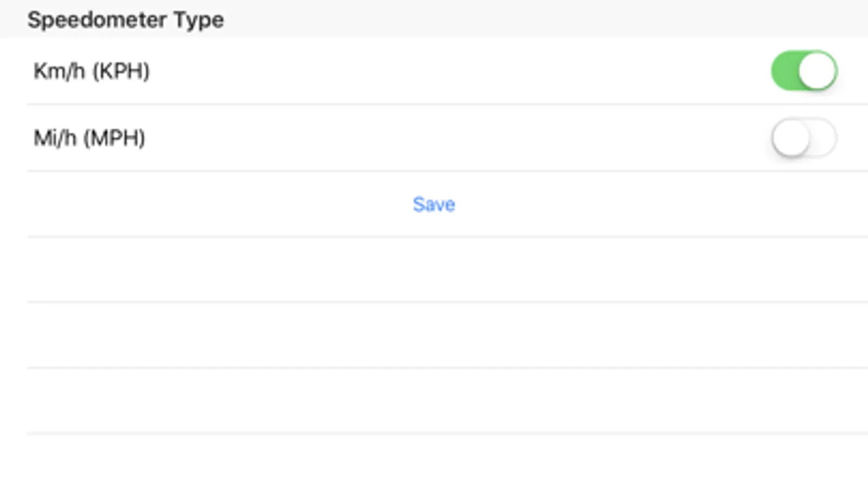This screenshot has height=489, width=868.
Task: Click the white knob of the KPH switch
Action: point(817,71)
